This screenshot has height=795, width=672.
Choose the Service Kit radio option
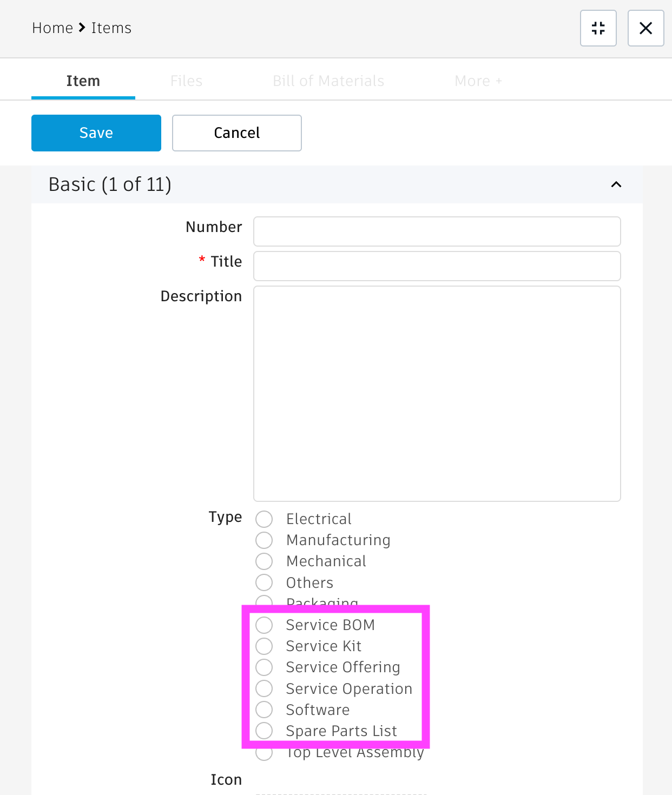tap(264, 646)
